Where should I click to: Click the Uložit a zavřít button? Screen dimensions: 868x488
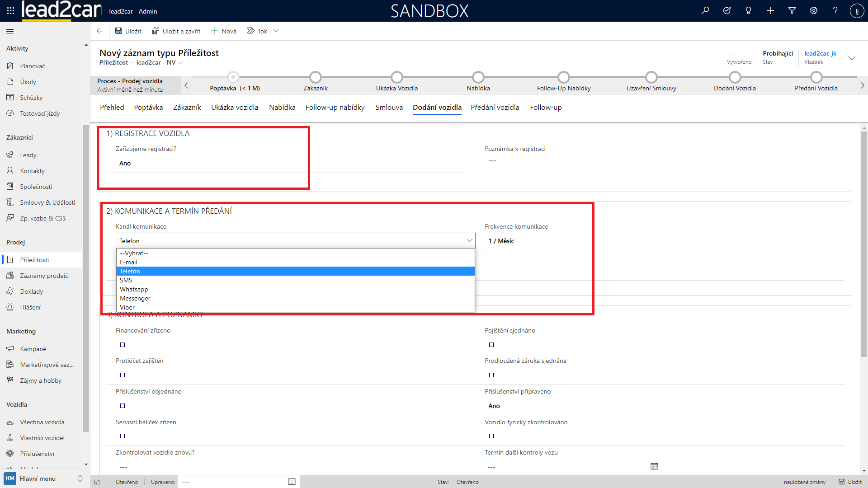[x=176, y=31]
